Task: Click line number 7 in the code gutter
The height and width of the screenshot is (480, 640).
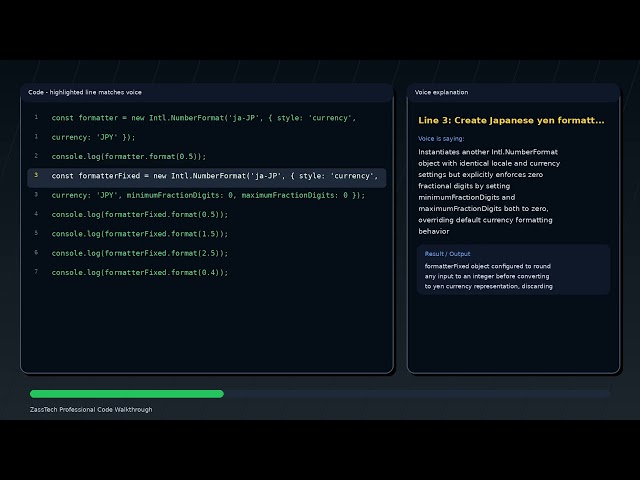Action: pos(36,272)
